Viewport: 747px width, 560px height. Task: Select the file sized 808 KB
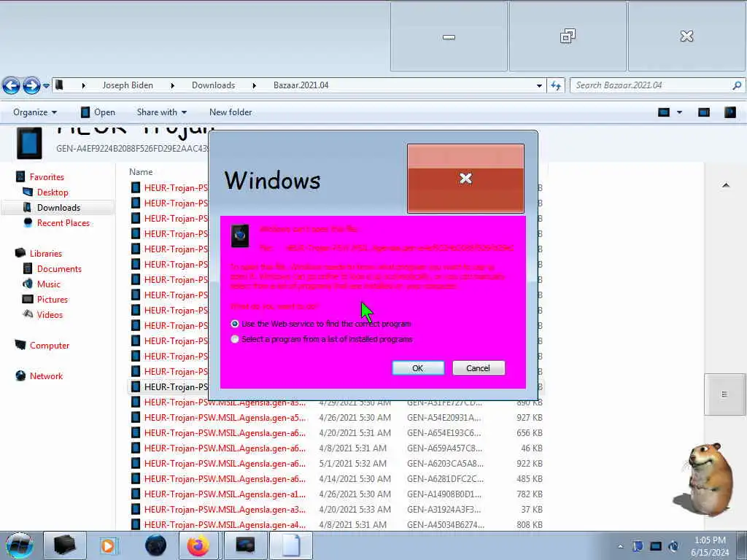(x=336, y=524)
